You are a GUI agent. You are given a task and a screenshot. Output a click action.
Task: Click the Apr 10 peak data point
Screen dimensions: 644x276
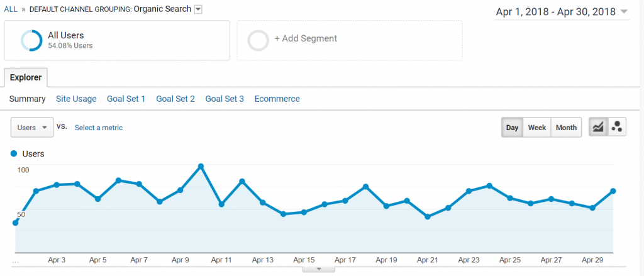tap(201, 167)
